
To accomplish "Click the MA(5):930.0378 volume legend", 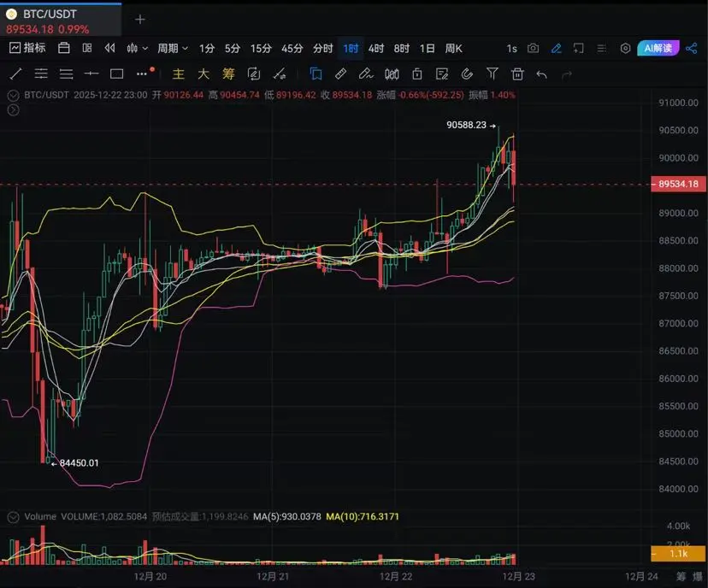I will pos(286,517).
